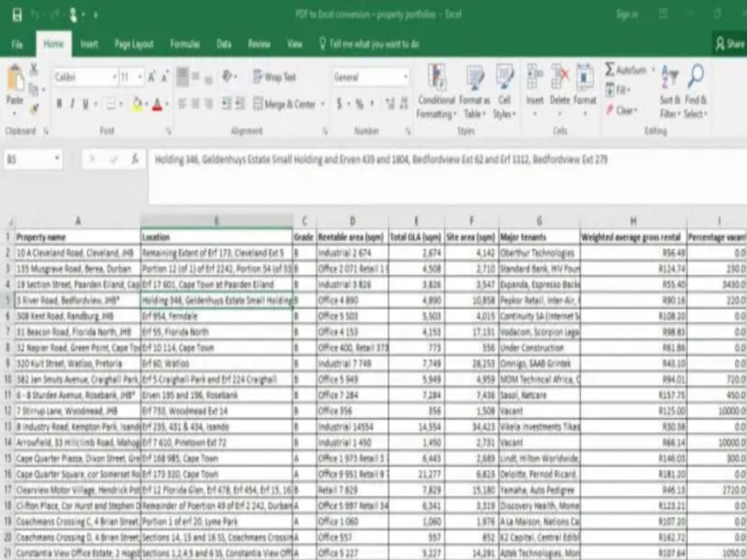Apply Comma Style icon
Screen dimensions: 747x560
[372, 104]
